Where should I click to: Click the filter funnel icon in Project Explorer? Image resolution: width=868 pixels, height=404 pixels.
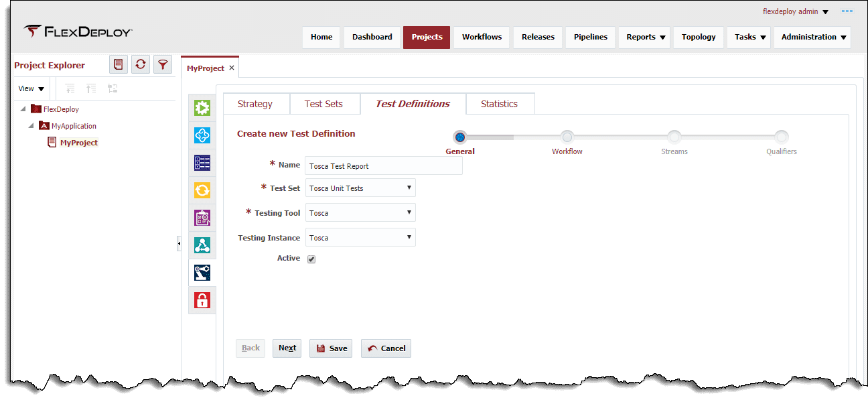tap(163, 64)
